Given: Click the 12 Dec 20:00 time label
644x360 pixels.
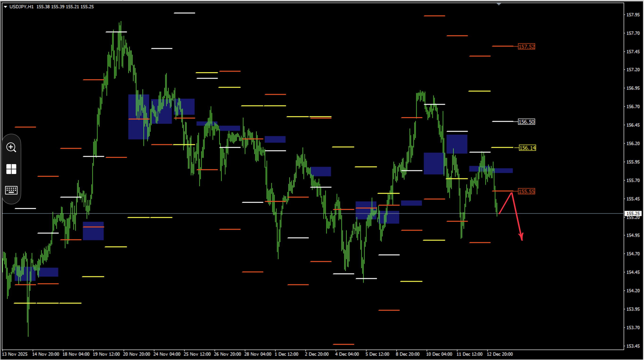Looking at the screenshot, I should point(500,354).
